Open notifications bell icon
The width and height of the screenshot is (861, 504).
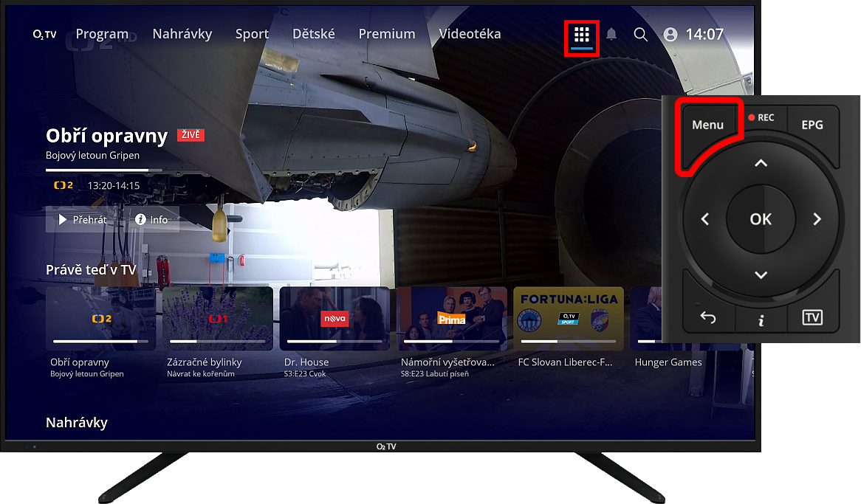pyautogui.click(x=611, y=35)
